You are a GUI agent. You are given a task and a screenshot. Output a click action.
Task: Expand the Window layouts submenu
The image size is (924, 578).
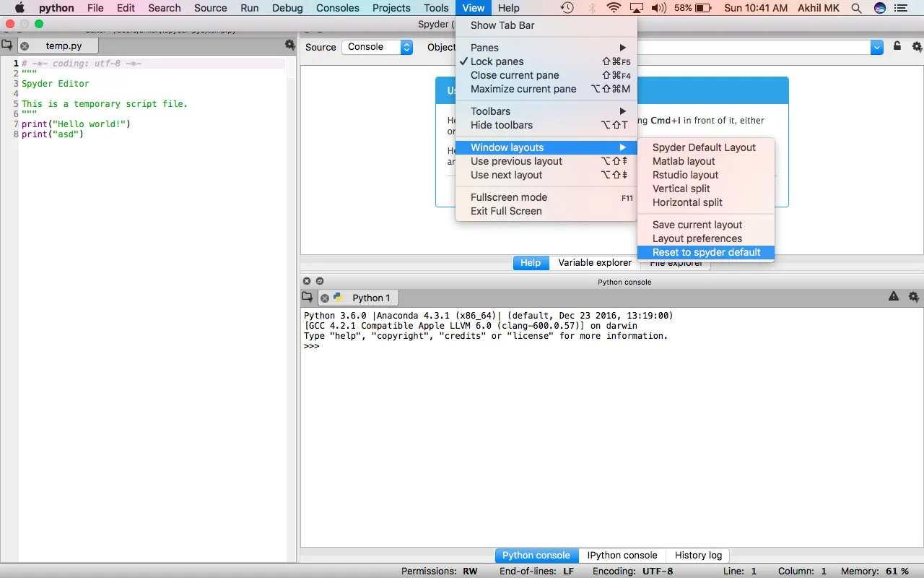tap(546, 147)
